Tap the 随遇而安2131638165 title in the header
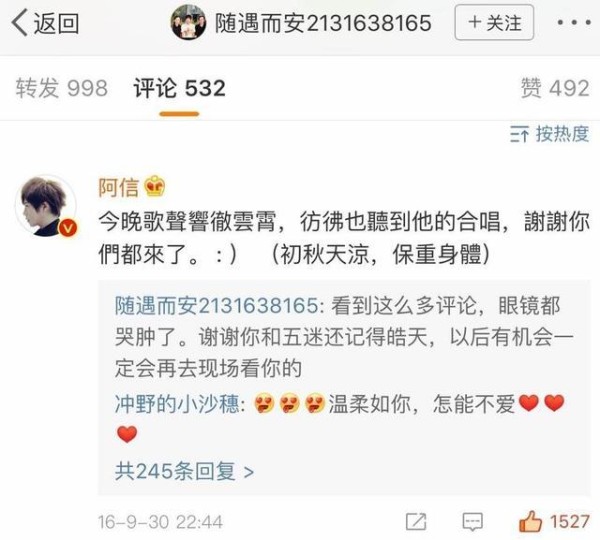Viewport: 600px width, 540px height. tap(323, 23)
